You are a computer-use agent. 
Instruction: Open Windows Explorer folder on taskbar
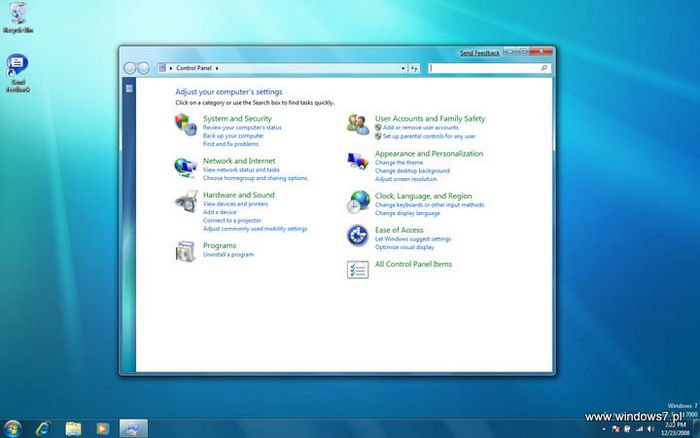tap(73, 429)
